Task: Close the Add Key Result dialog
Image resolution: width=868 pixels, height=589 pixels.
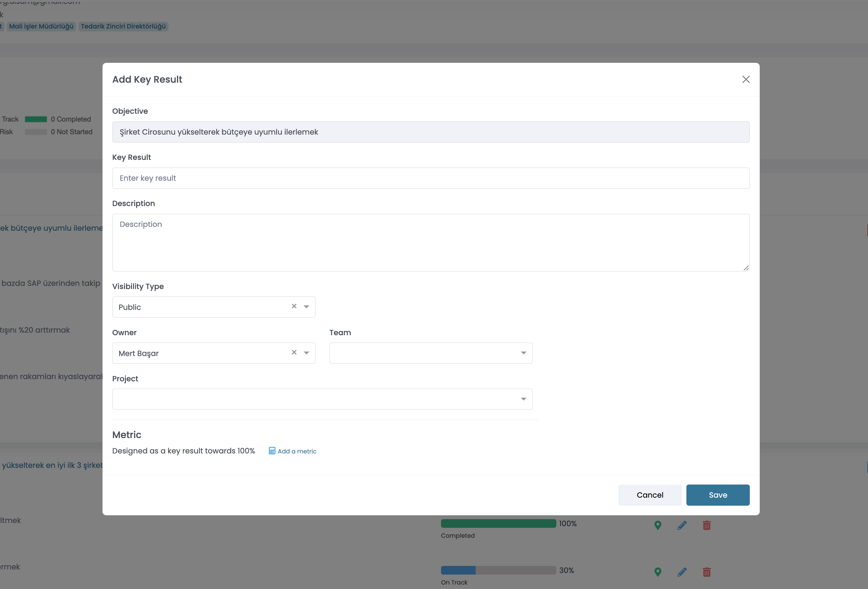Action: (746, 79)
